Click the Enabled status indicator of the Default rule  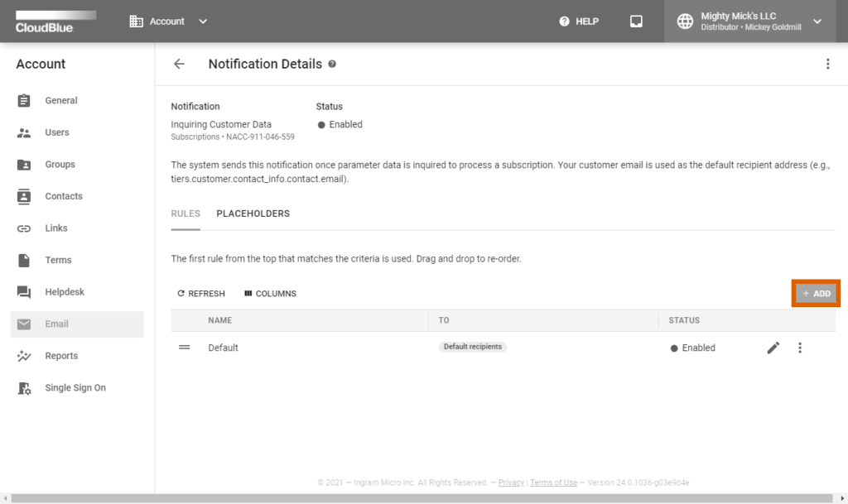coord(692,348)
